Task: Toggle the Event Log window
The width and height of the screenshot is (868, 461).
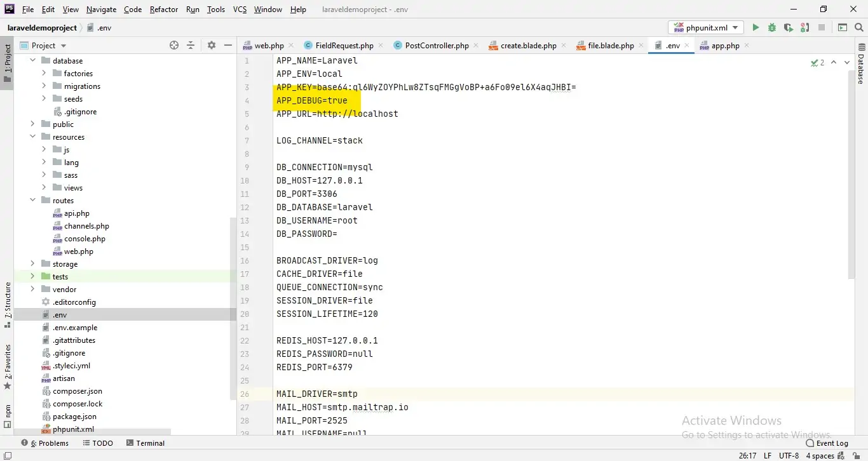Action: pos(827,443)
